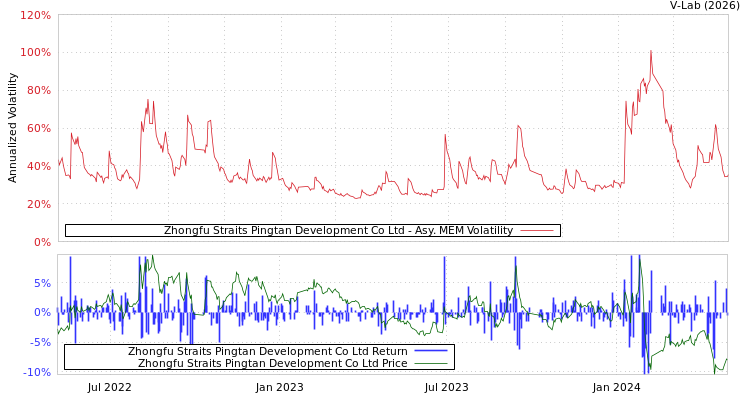The width and height of the screenshot is (750, 400).
Task: Click the 0% label on the return axis
Action: (41, 312)
